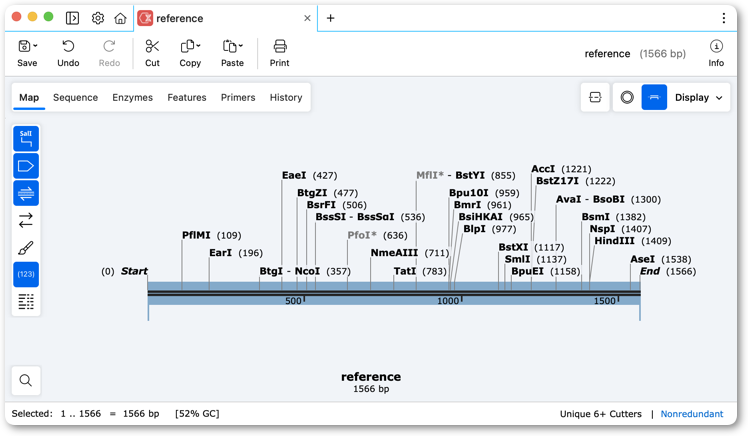Image resolution: width=748 pixels, height=436 pixels.
Task: Expand the Display dropdown
Action: click(x=698, y=97)
